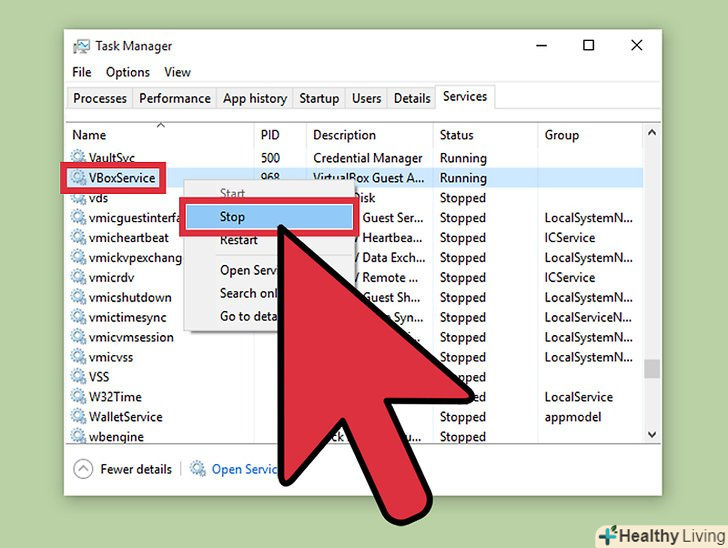Click the VBoxService gear icon
This screenshot has height=548, width=728.
[78, 178]
